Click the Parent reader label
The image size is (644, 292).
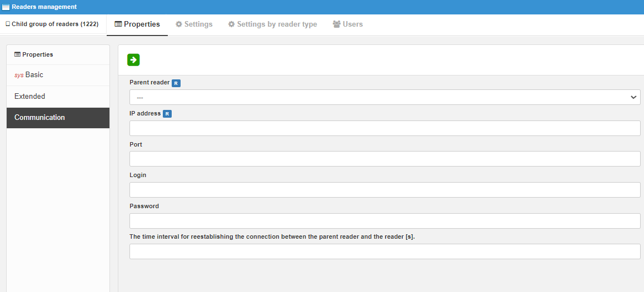149,82
